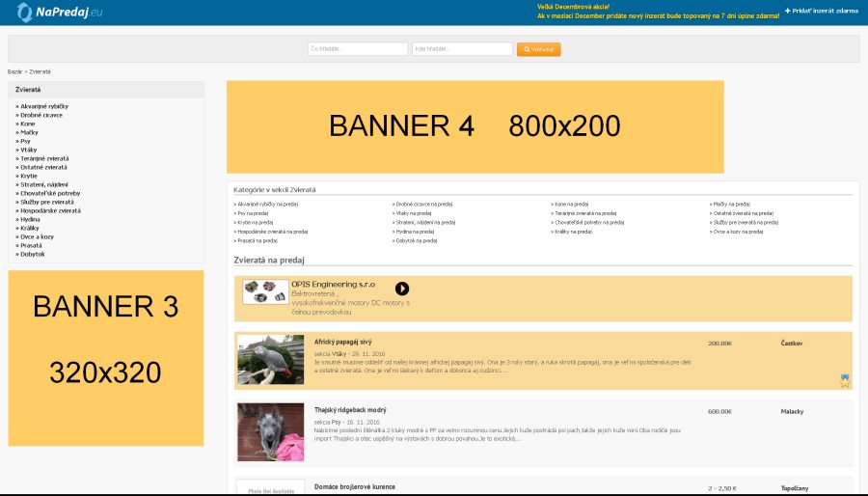
Task: Select Psy in the sidebar
Action: (x=25, y=141)
